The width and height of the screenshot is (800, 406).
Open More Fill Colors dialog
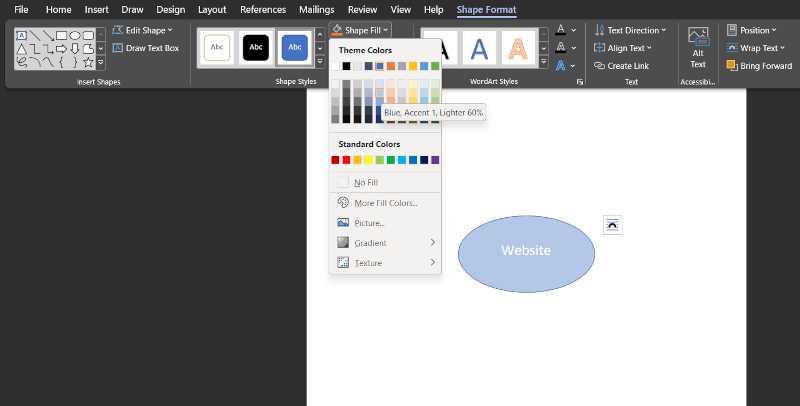point(385,203)
